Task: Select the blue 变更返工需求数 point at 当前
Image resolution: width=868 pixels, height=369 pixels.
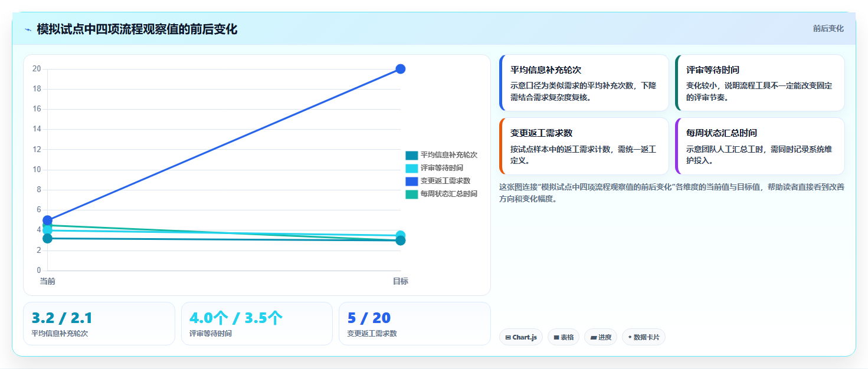Action: click(48, 220)
